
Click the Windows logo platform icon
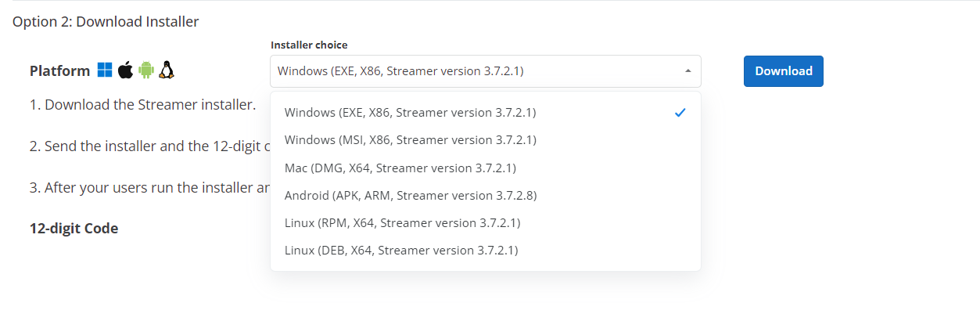105,70
